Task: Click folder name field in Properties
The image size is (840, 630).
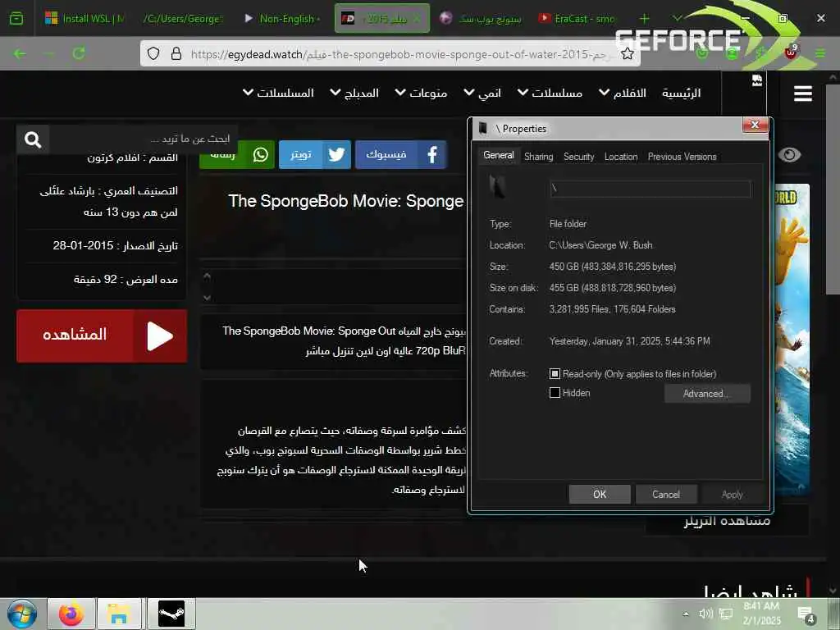Action: coord(650,189)
